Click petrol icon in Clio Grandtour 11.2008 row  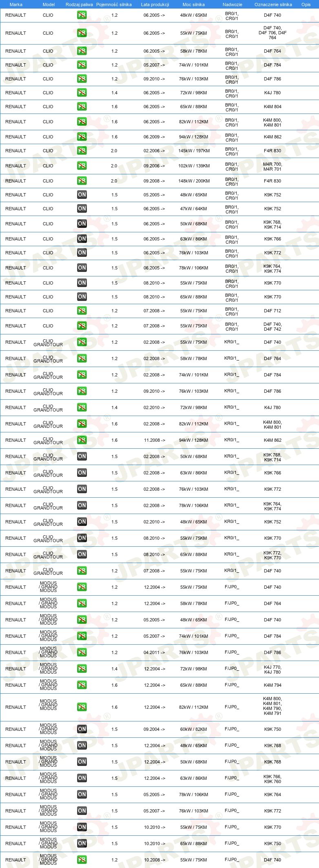click(x=82, y=440)
